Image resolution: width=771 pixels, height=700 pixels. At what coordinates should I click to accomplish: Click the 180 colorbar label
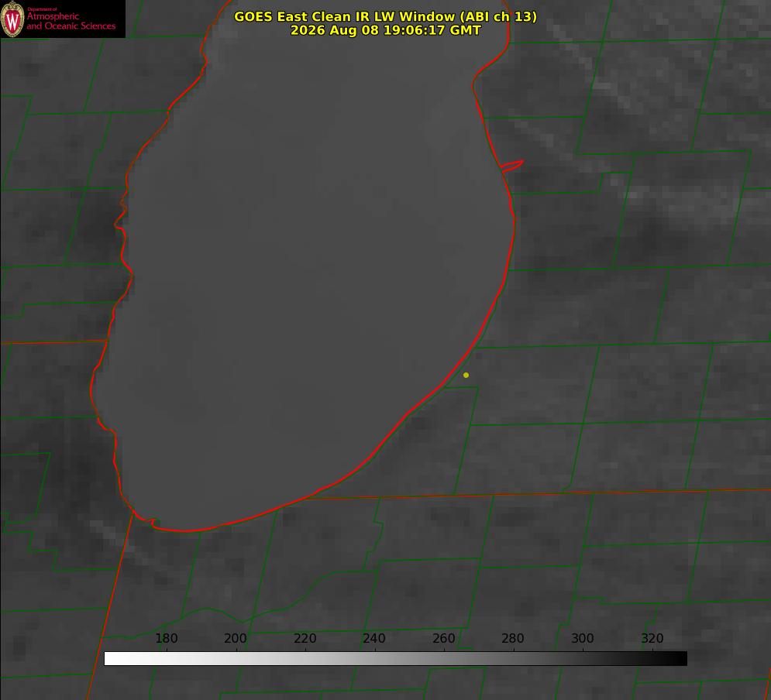[166, 638]
